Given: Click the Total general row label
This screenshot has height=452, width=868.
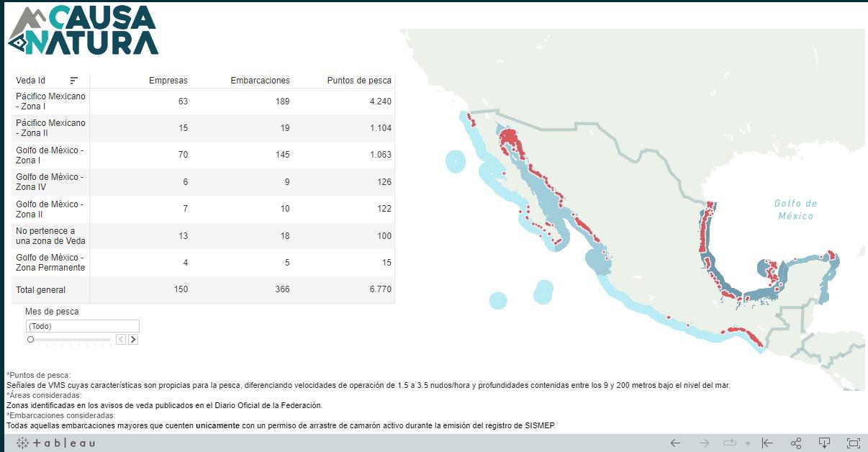Looking at the screenshot, I should pyautogui.click(x=41, y=290).
